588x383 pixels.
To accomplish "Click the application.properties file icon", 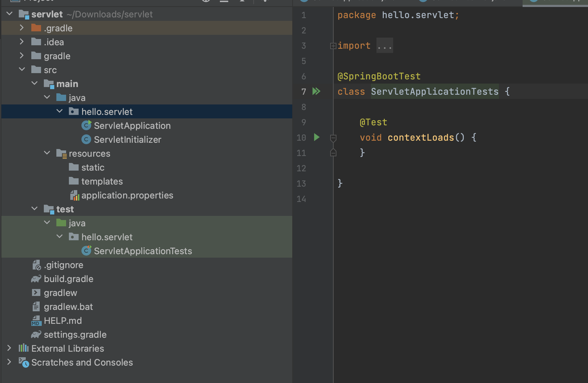I will pos(74,195).
